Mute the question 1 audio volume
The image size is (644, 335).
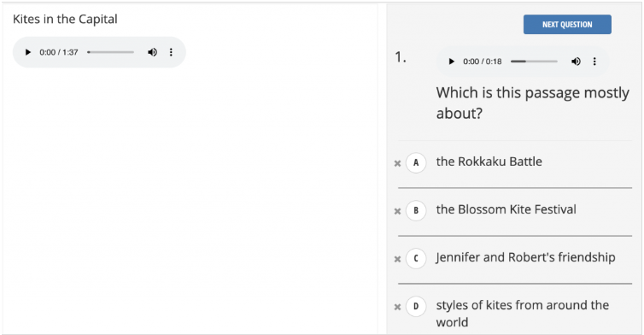[576, 62]
